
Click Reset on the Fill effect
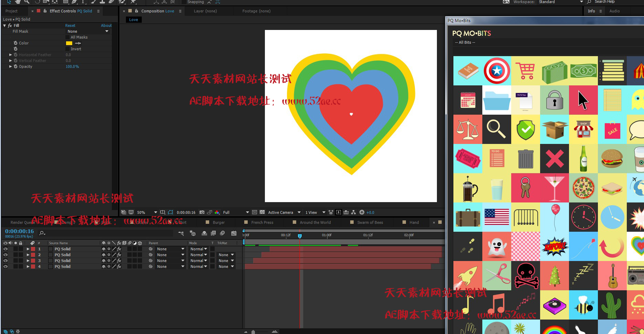point(70,25)
